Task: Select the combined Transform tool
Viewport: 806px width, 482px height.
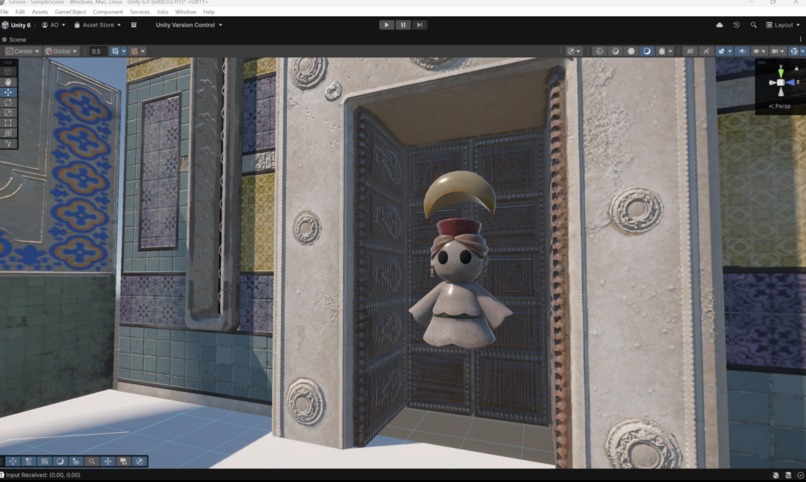Action: 8,133
